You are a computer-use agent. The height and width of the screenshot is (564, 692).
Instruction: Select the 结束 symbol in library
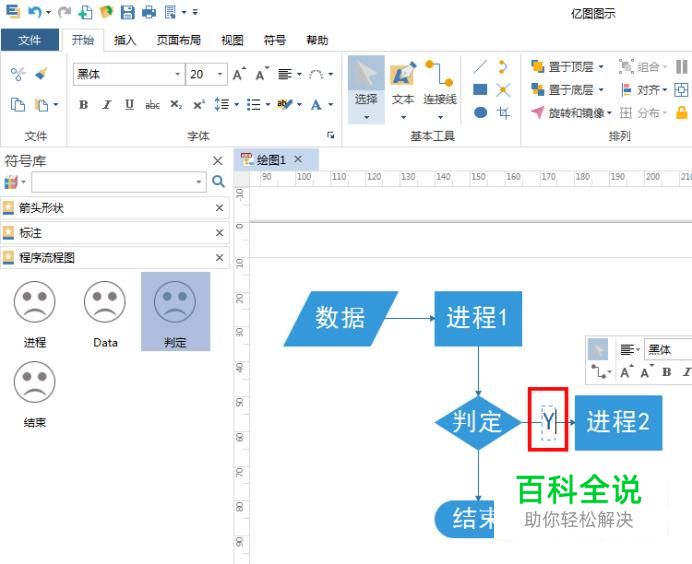point(34,394)
